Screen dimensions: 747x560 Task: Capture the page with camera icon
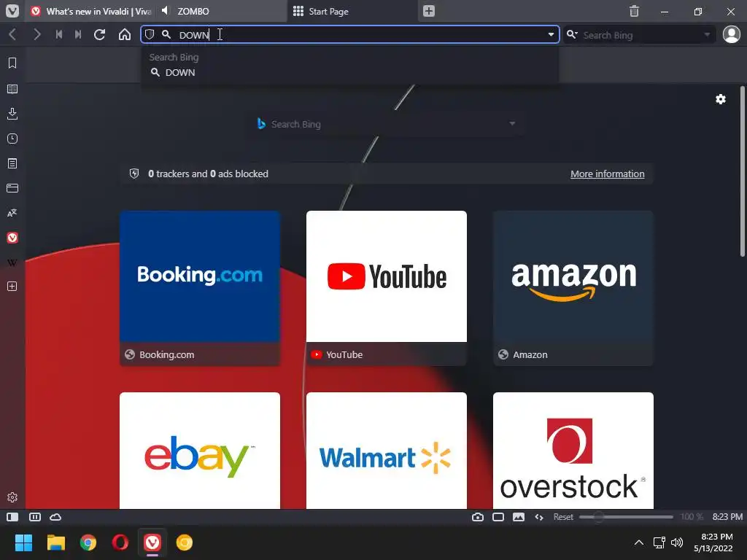coord(477,517)
